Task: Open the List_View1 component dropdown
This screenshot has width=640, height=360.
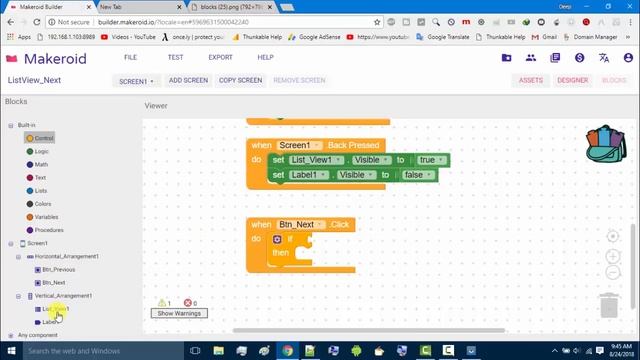Action: point(316,160)
